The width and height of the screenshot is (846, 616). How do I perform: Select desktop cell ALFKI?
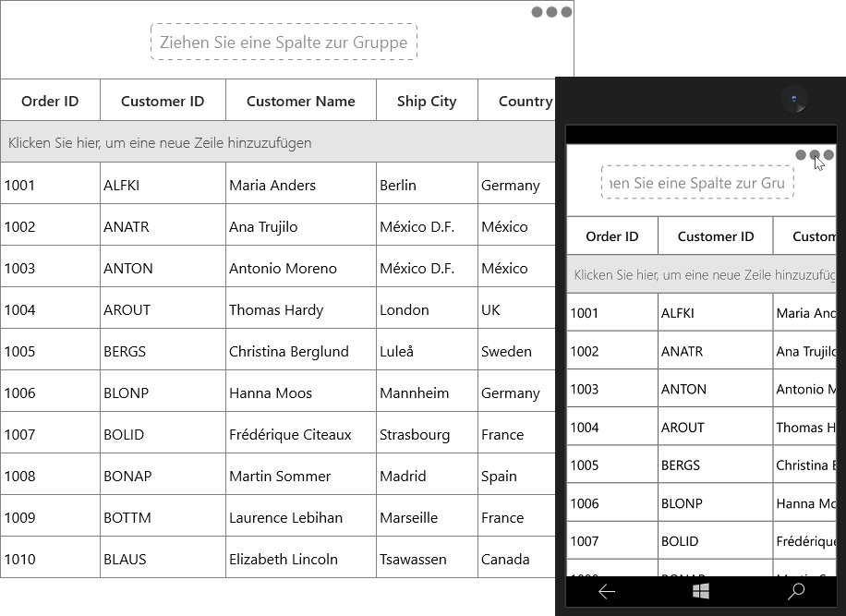163,185
